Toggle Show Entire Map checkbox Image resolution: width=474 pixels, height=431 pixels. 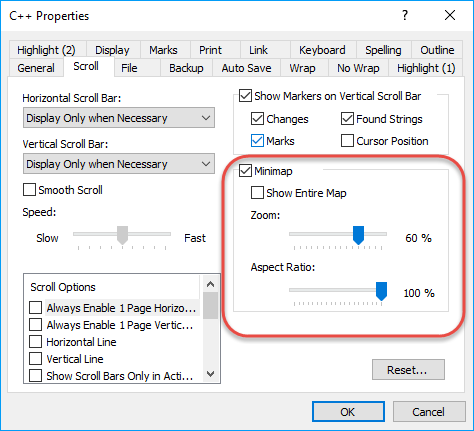coord(257,193)
